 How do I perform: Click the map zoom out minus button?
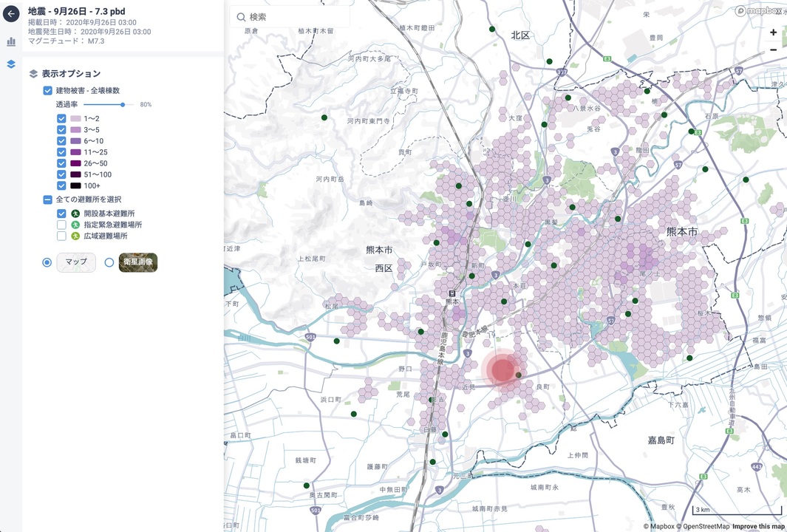pyautogui.click(x=773, y=50)
